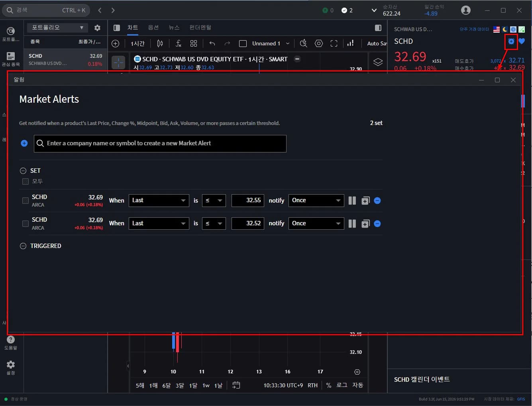Viewport: 532px width, 406px height.
Task: Click the add-symbol plus circle in chart toolbar
Action: (116, 43)
